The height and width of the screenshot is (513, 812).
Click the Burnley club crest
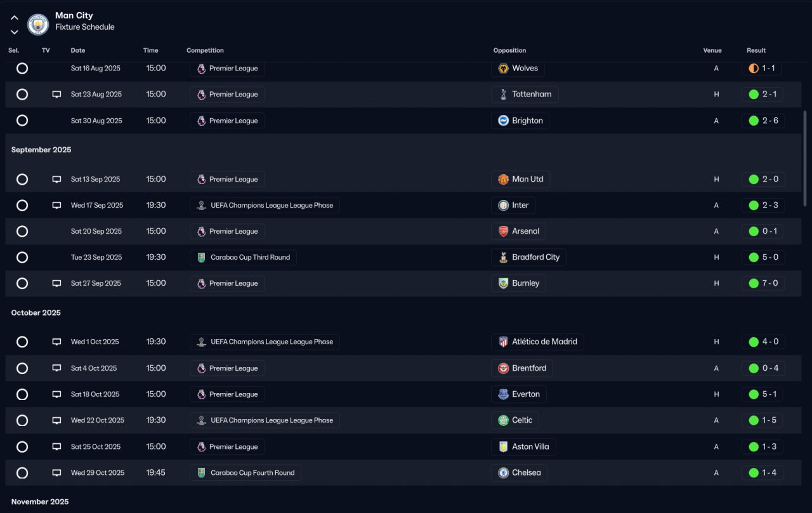pyautogui.click(x=503, y=283)
